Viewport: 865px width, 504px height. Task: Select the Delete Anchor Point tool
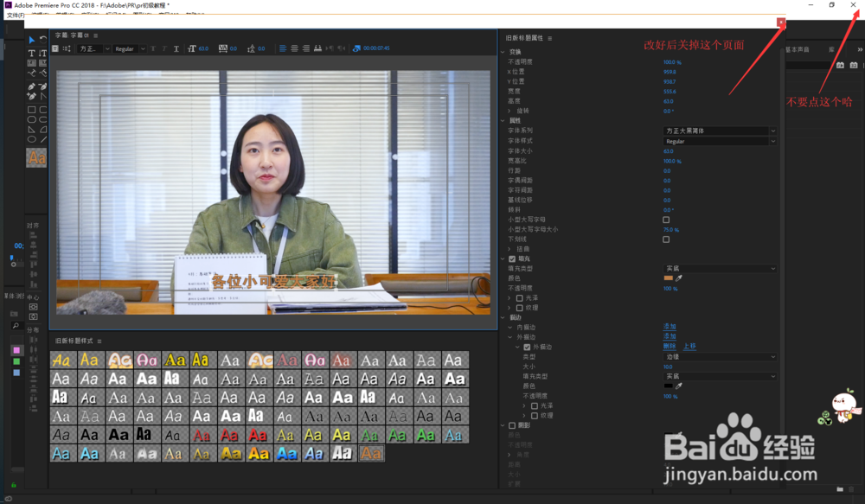click(43, 86)
